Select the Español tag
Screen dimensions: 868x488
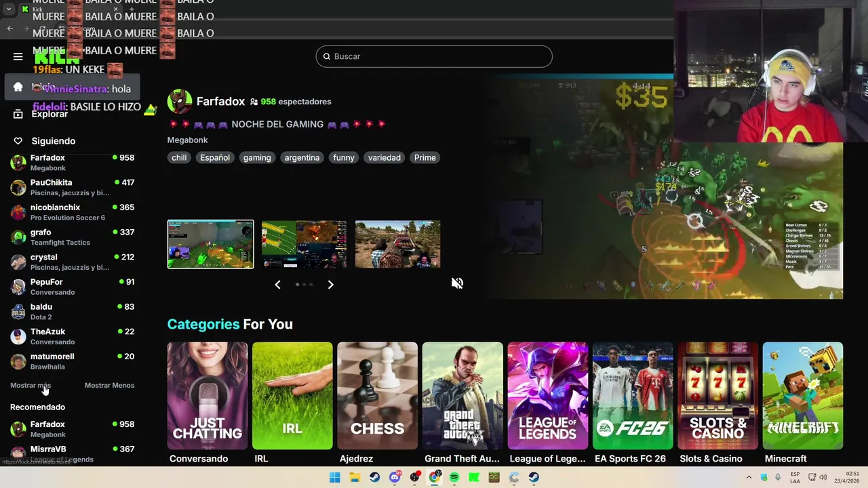[215, 157]
